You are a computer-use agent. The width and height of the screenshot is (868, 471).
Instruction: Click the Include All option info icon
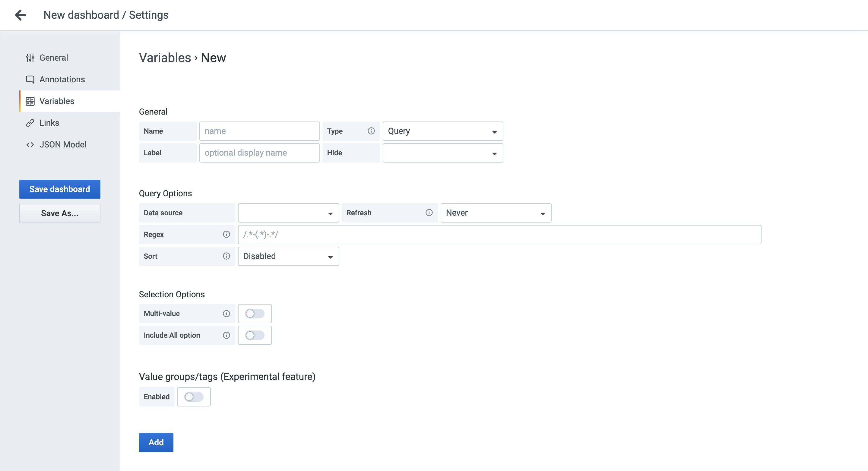(226, 335)
